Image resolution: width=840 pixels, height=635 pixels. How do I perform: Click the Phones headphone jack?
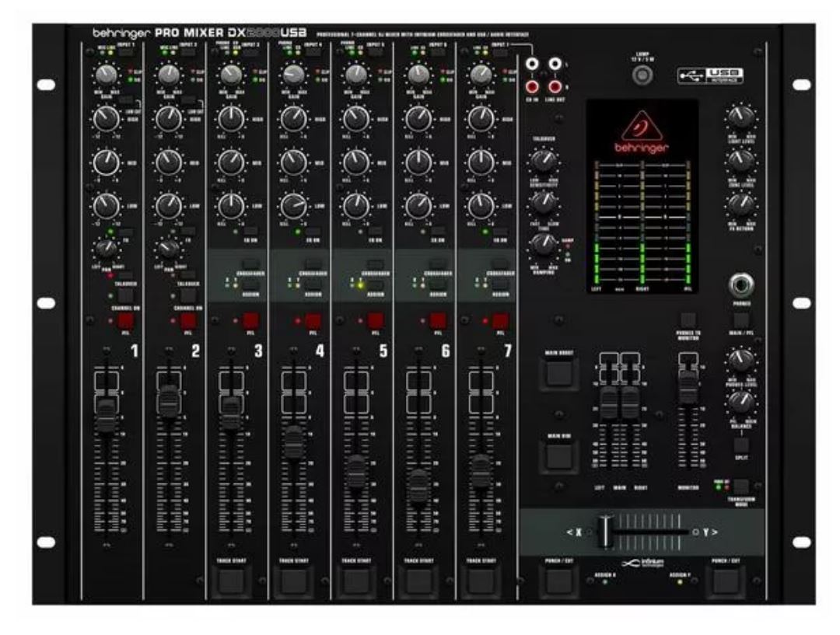point(741,285)
